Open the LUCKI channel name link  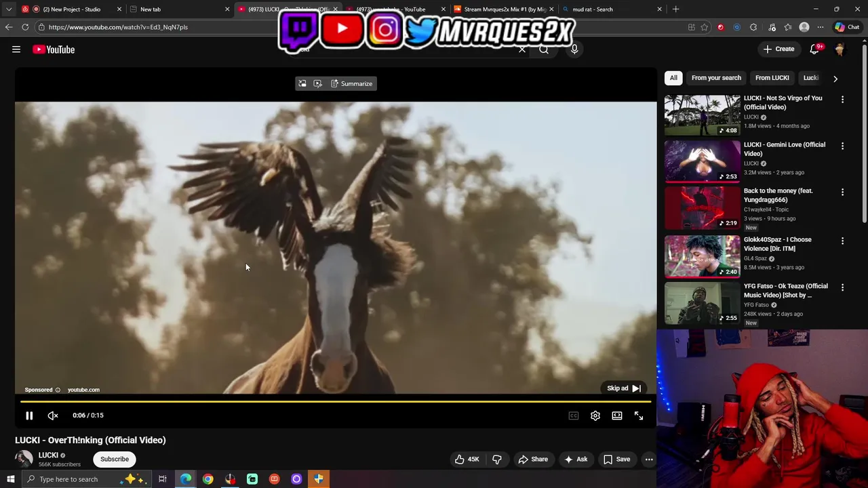coord(48,455)
